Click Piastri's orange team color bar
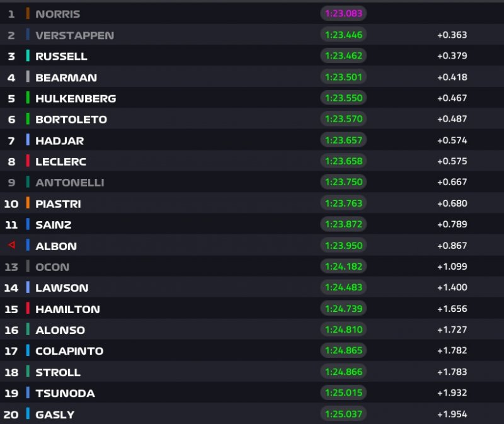The width and height of the screenshot is (504, 424). (x=28, y=203)
